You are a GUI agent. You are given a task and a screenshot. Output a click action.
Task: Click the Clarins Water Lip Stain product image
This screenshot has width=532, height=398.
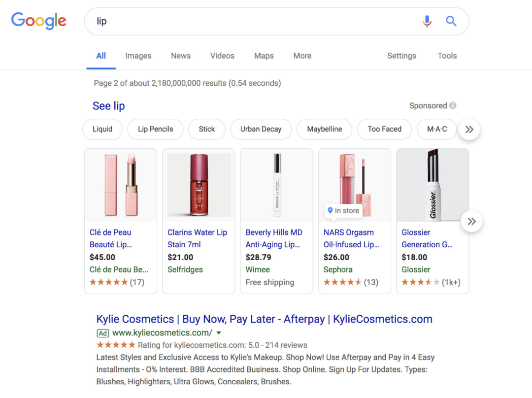[x=199, y=185]
